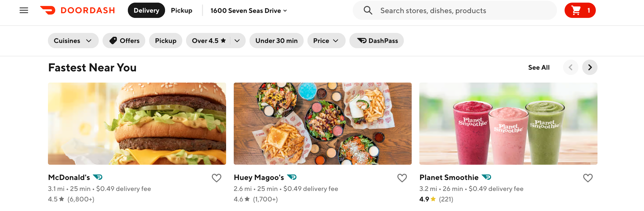This screenshot has width=644, height=211.
Task: Click the search stores input field
Action: tap(462, 11)
